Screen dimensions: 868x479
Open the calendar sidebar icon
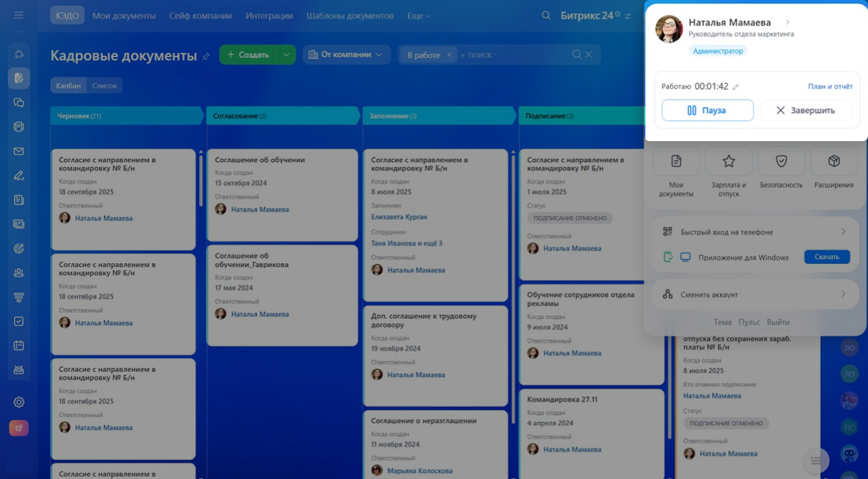(19, 345)
